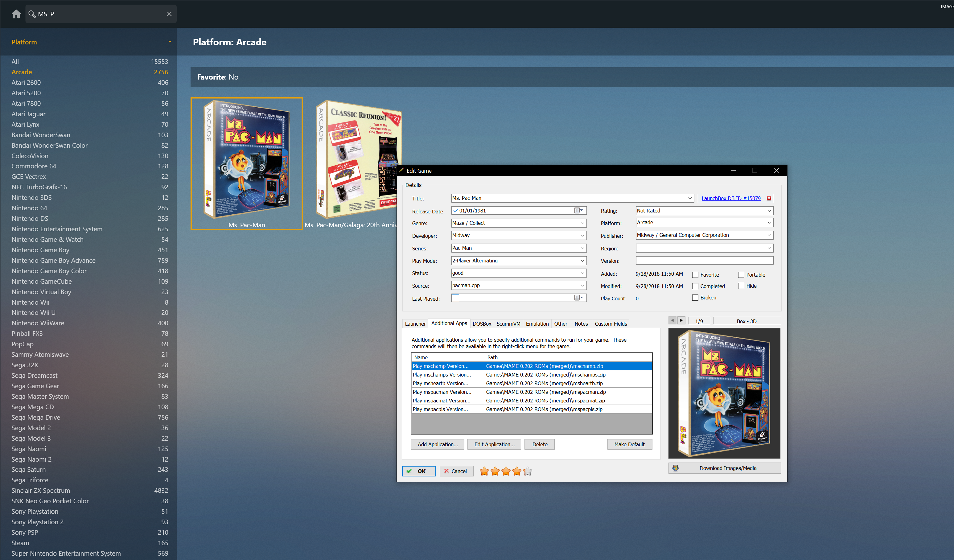Switch to the Launcher tab

415,324
